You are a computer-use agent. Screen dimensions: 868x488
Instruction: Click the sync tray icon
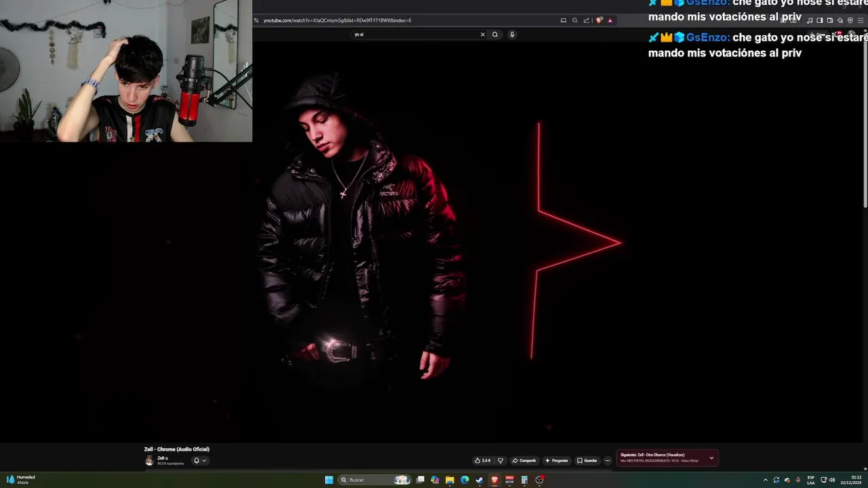point(776,480)
